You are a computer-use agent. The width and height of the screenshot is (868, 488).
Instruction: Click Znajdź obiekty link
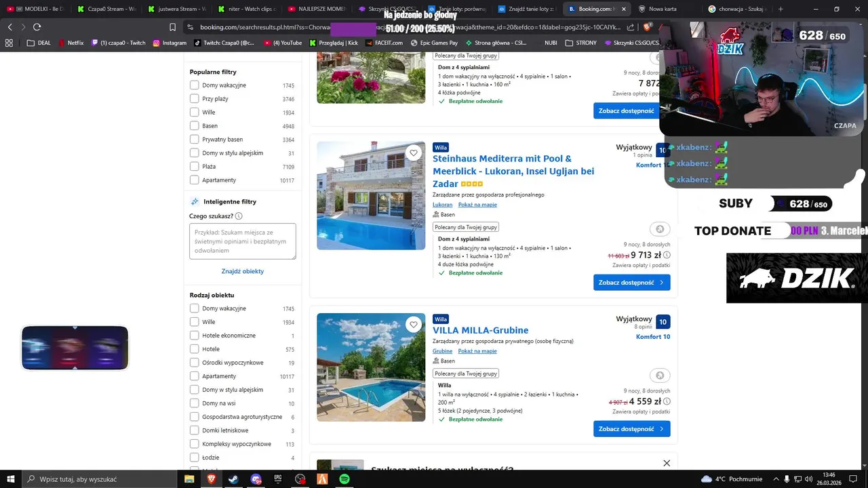click(243, 271)
